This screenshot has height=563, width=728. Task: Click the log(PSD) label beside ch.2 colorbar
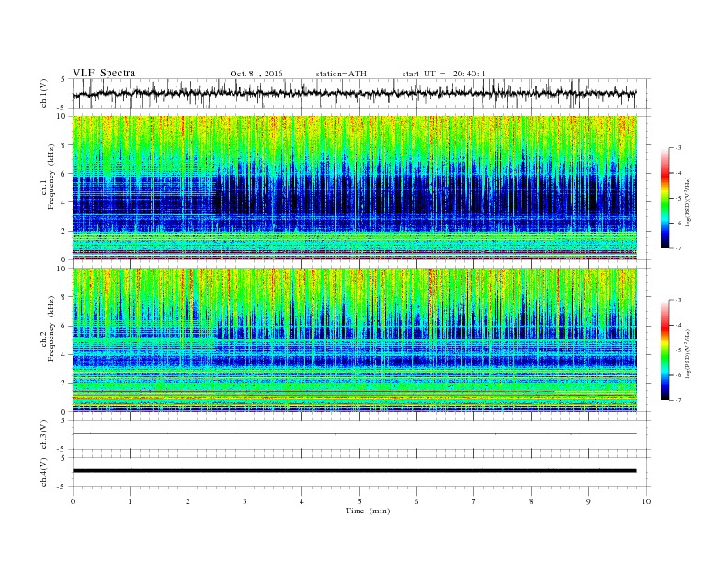point(688,353)
